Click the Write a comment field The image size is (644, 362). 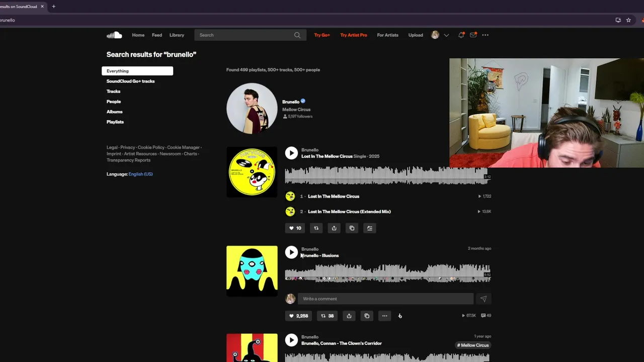[385, 299]
